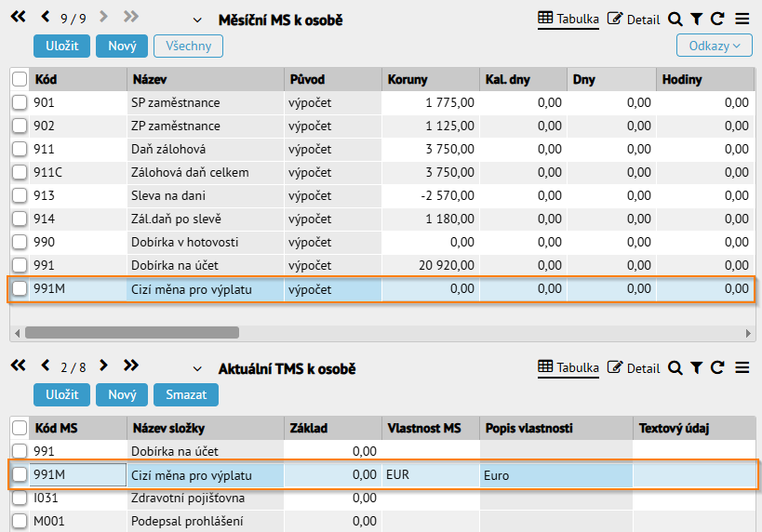Image resolution: width=762 pixels, height=532 pixels.
Task: Refresh the Aktuální TMS k osobě table
Action: pos(717,367)
